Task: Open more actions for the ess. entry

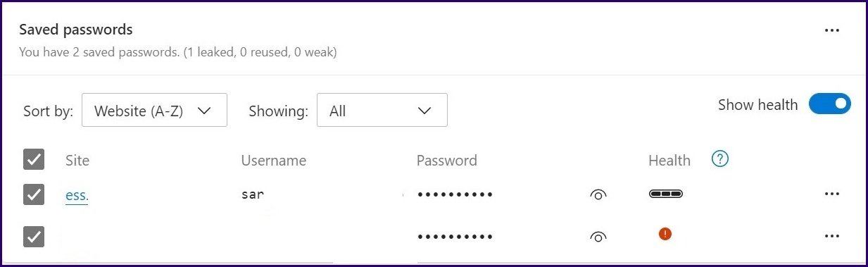Action: click(831, 194)
